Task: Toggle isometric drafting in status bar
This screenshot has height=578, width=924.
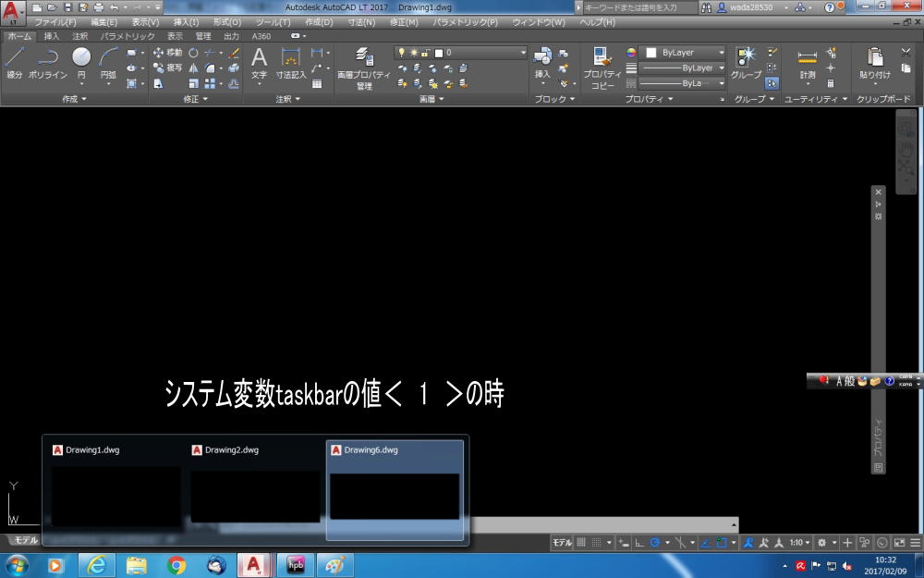Action: point(679,542)
